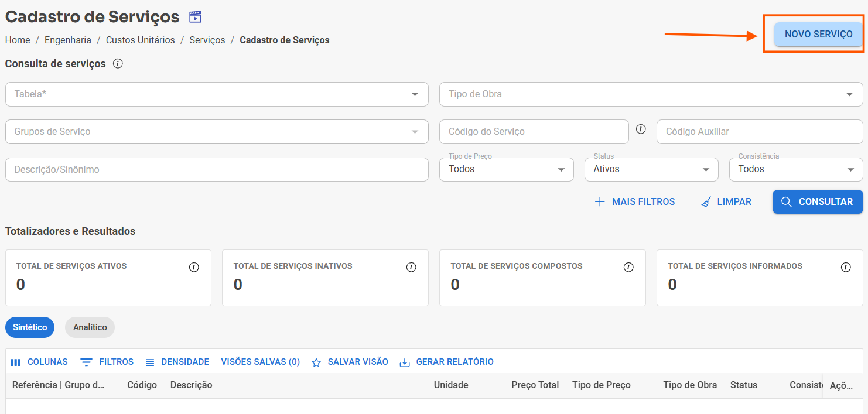Click the Limpar filters button
The height and width of the screenshot is (414, 868).
click(726, 201)
